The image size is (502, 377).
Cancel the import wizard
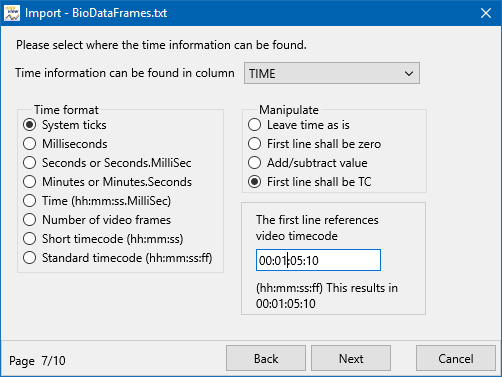[456, 358]
